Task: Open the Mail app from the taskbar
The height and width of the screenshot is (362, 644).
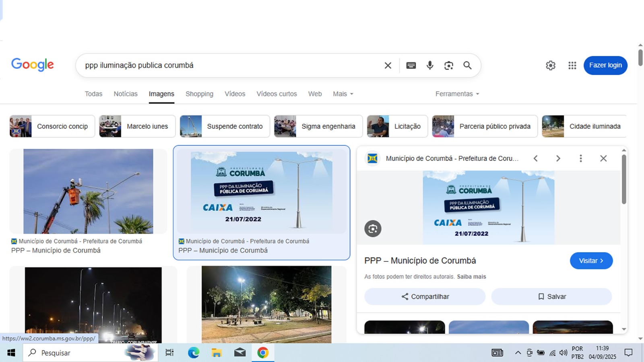Action: [x=240, y=353]
